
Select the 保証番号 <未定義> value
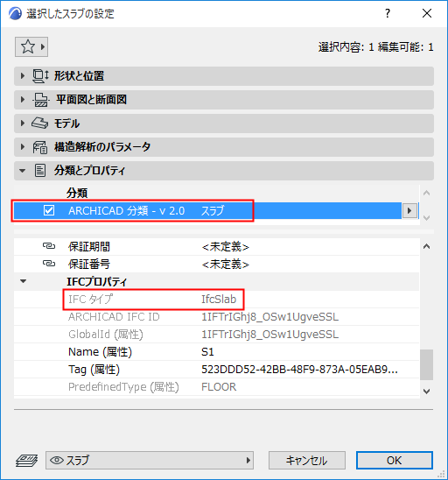point(226,265)
